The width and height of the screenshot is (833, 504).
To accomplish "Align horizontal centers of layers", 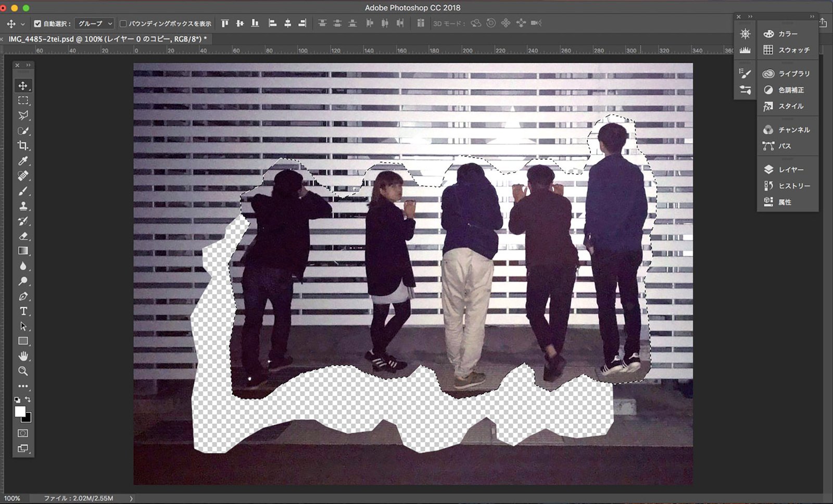I will tap(287, 23).
